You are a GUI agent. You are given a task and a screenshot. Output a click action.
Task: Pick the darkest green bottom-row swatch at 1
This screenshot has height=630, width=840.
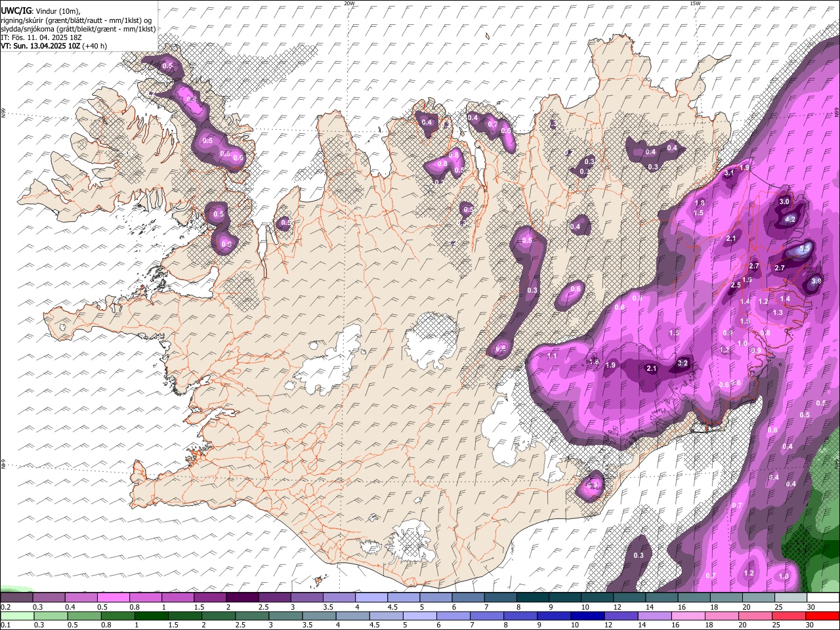pyautogui.click(x=151, y=616)
